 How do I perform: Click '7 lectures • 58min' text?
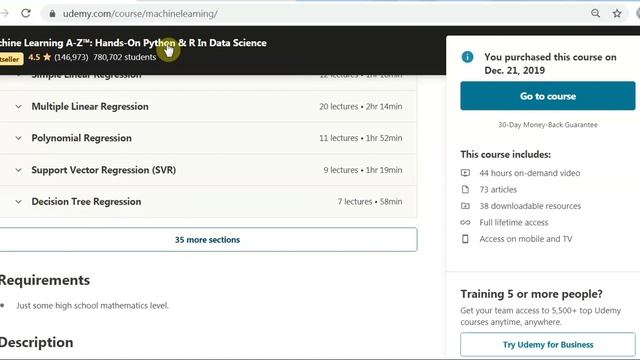[369, 202]
